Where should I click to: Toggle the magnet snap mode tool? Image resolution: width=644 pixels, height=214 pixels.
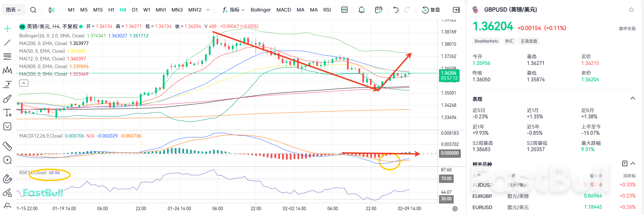click(7, 179)
